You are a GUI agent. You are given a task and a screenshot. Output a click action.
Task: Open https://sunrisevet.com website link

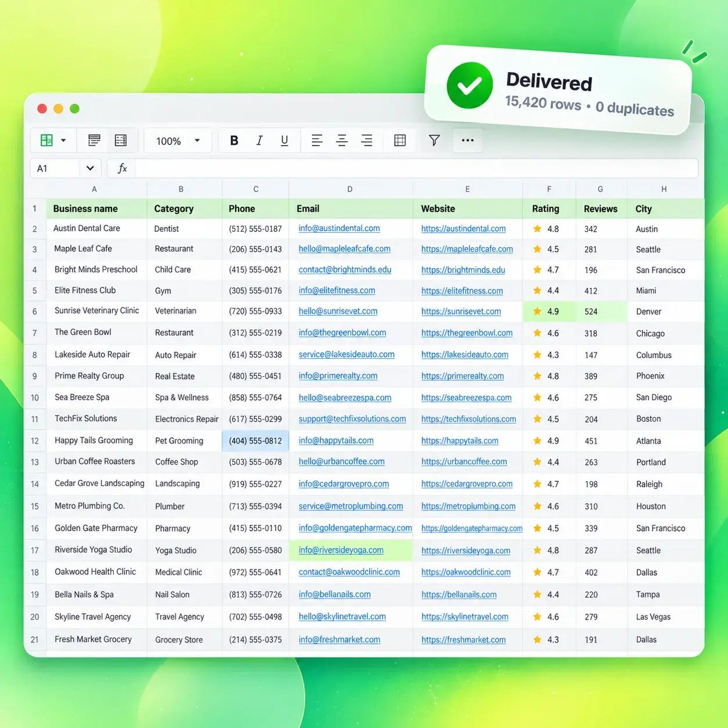461,312
